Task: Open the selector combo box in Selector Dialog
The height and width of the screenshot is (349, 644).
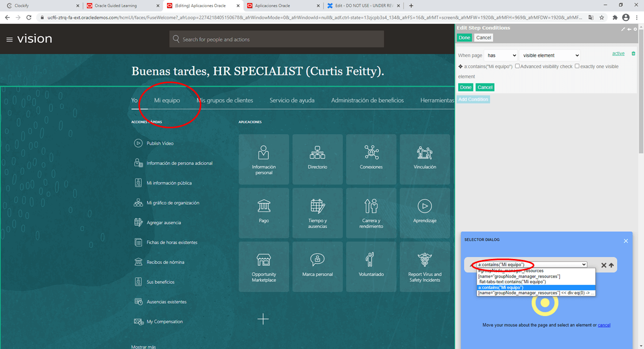Action: pyautogui.click(x=532, y=265)
